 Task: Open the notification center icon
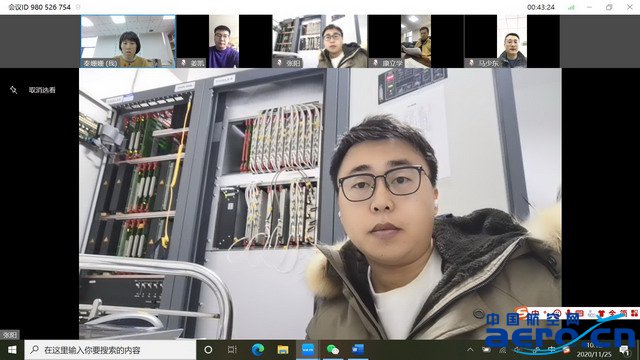point(624,350)
